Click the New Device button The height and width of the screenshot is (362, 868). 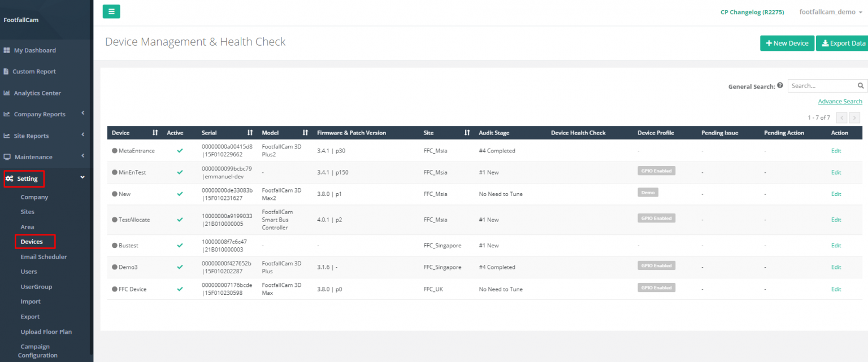[787, 43]
